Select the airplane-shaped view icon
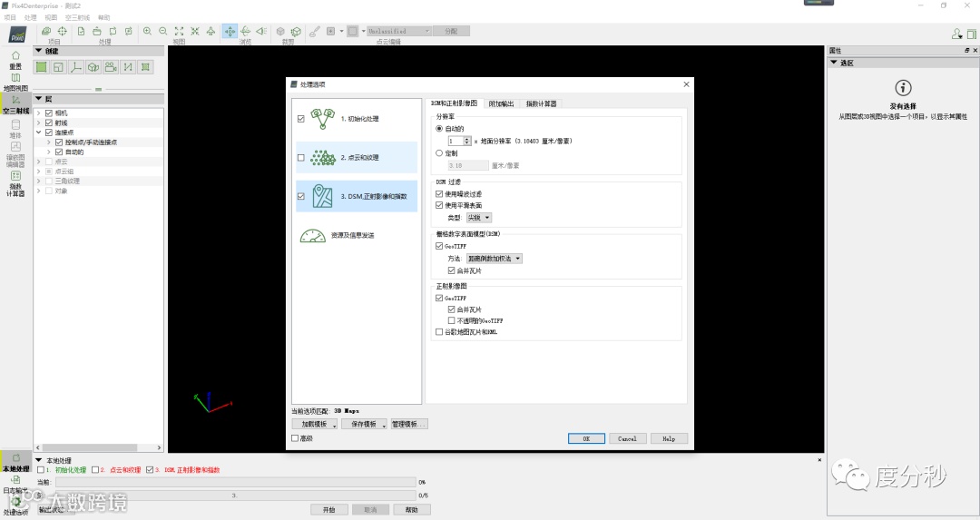This screenshot has height=520, width=980. click(x=211, y=31)
